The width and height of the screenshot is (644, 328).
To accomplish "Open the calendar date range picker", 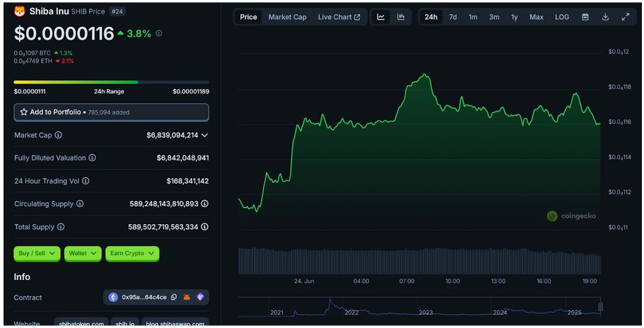I will point(585,17).
